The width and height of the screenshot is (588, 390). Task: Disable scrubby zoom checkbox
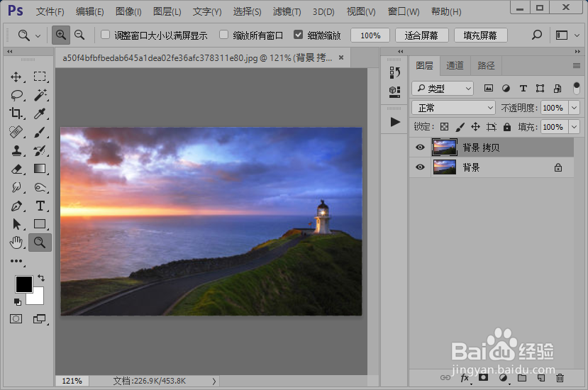(298, 35)
